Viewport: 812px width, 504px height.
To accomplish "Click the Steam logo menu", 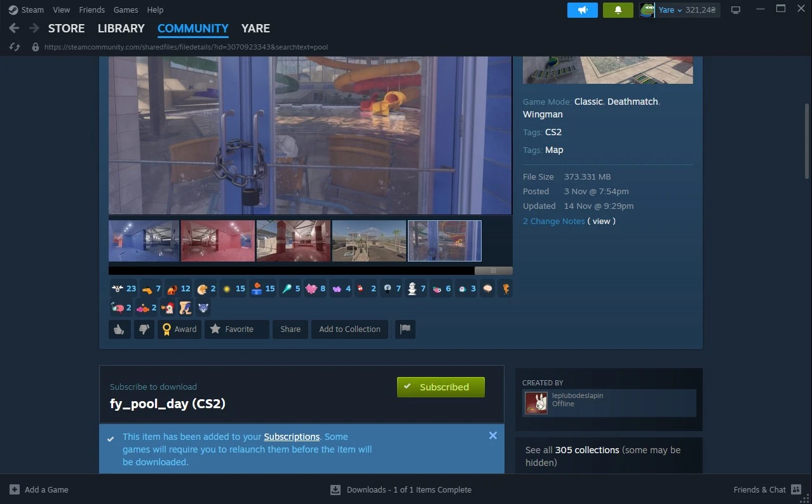I will (13, 10).
